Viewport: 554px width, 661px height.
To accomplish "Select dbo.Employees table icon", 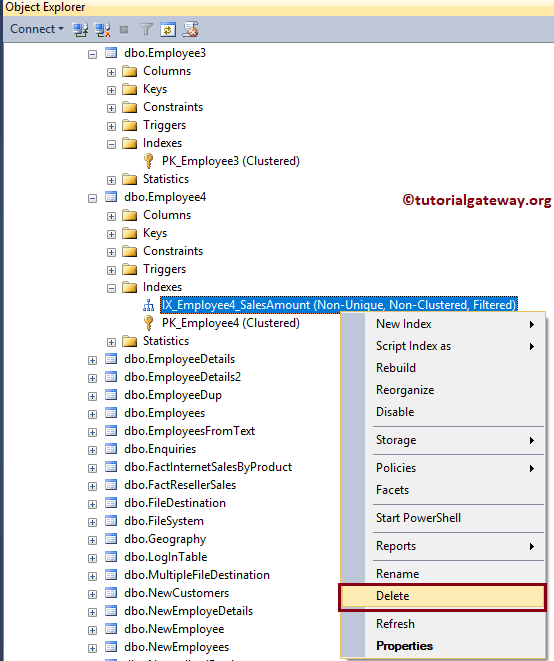I will pyautogui.click(x=111, y=413).
